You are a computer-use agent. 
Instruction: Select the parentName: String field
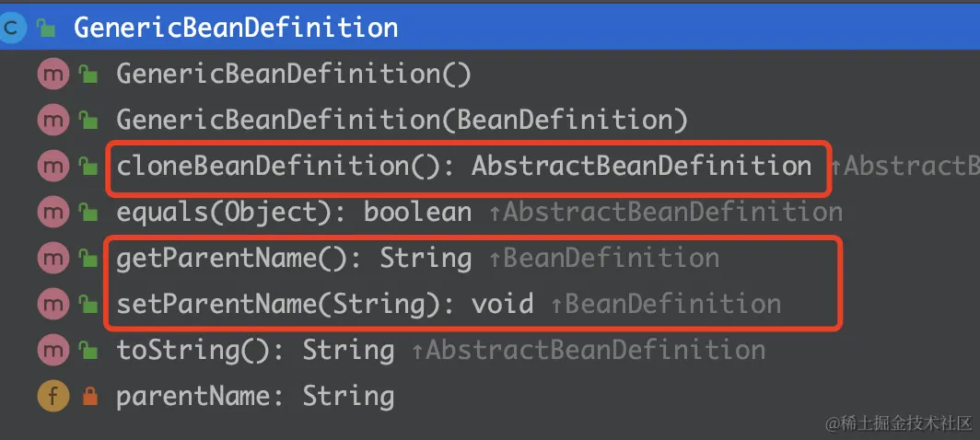(x=255, y=396)
